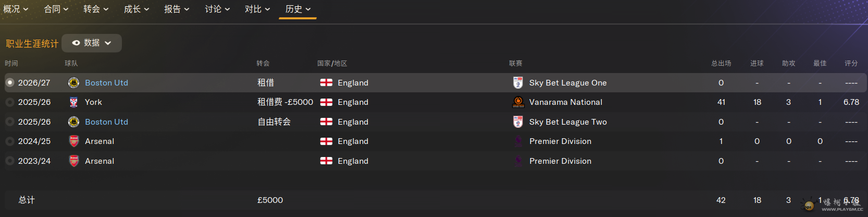Open the 数据 view dropdown

92,43
